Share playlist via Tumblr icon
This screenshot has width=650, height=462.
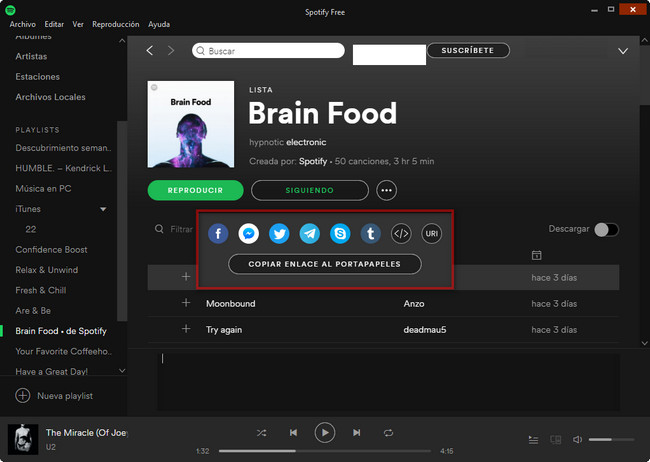(x=371, y=233)
